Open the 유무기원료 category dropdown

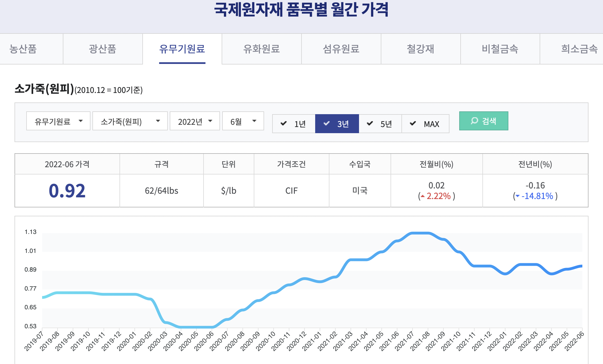click(58, 121)
